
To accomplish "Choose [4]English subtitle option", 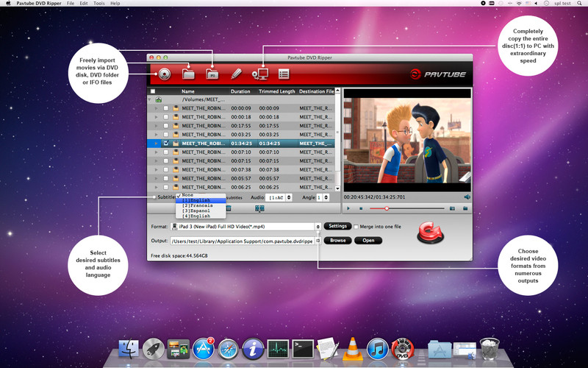I will [201, 216].
